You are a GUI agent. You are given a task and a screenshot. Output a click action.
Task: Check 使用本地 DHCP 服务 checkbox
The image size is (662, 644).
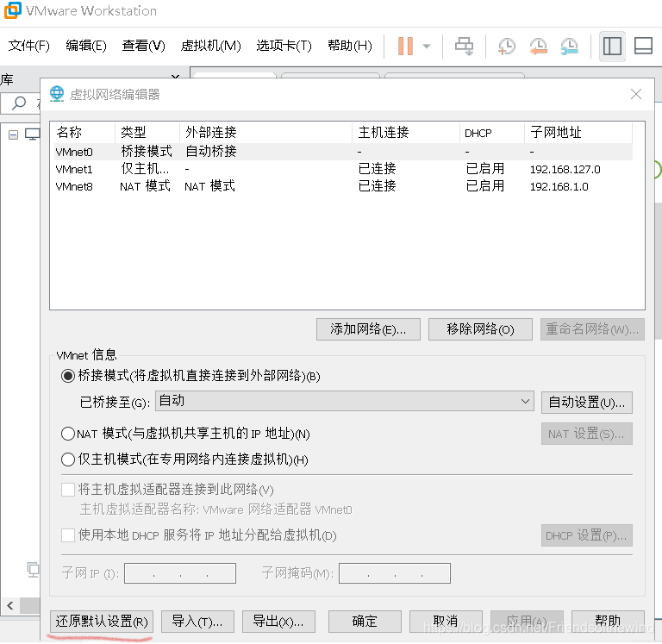click(68, 535)
